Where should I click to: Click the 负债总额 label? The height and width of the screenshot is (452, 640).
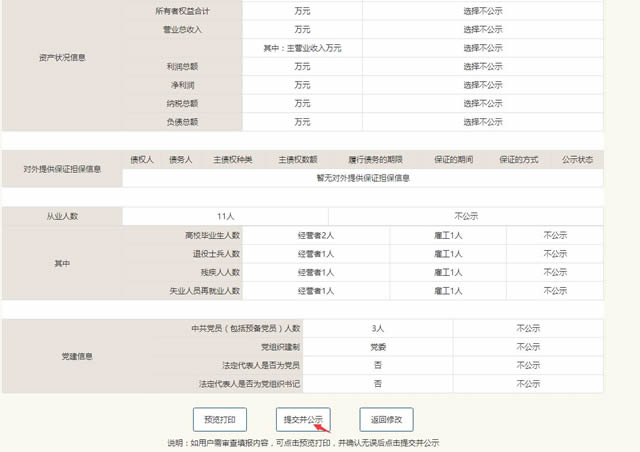(182, 122)
